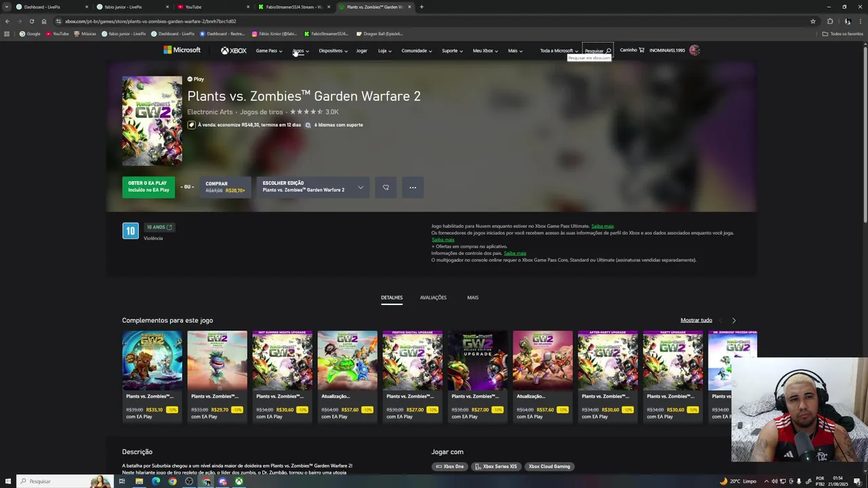Switch to the Mais tab below

pyautogui.click(x=473, y=298)
